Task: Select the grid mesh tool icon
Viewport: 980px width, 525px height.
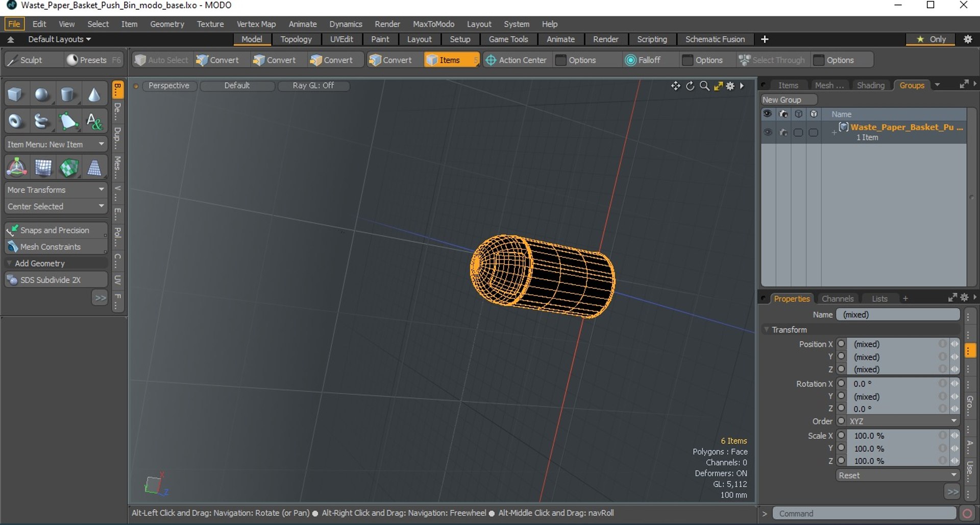Action: point(43,168)
